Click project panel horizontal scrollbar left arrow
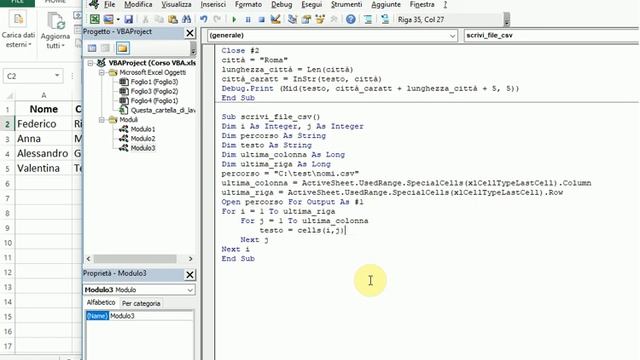The image size is (640, 360). click(x=89, y=259)
